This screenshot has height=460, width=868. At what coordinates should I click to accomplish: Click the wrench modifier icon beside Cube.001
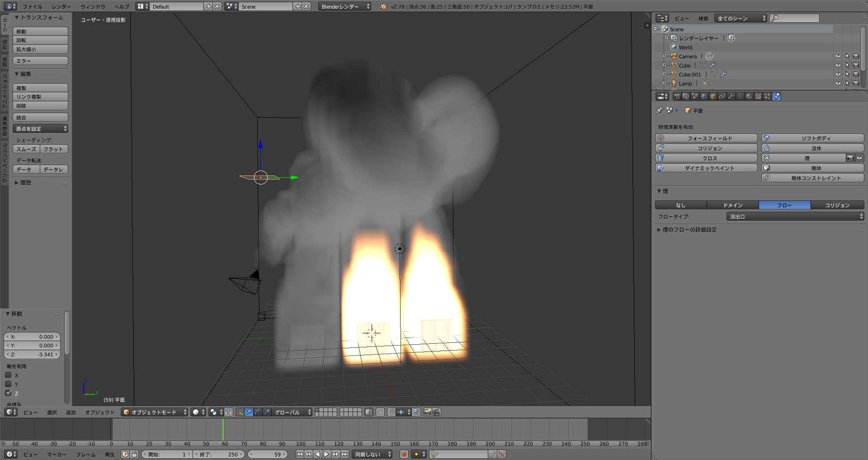coord(723,74)
